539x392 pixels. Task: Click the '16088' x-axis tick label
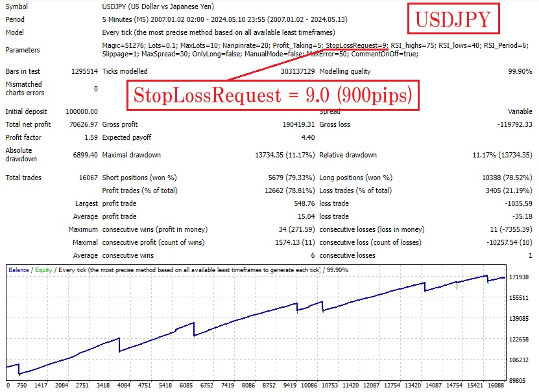497,386
